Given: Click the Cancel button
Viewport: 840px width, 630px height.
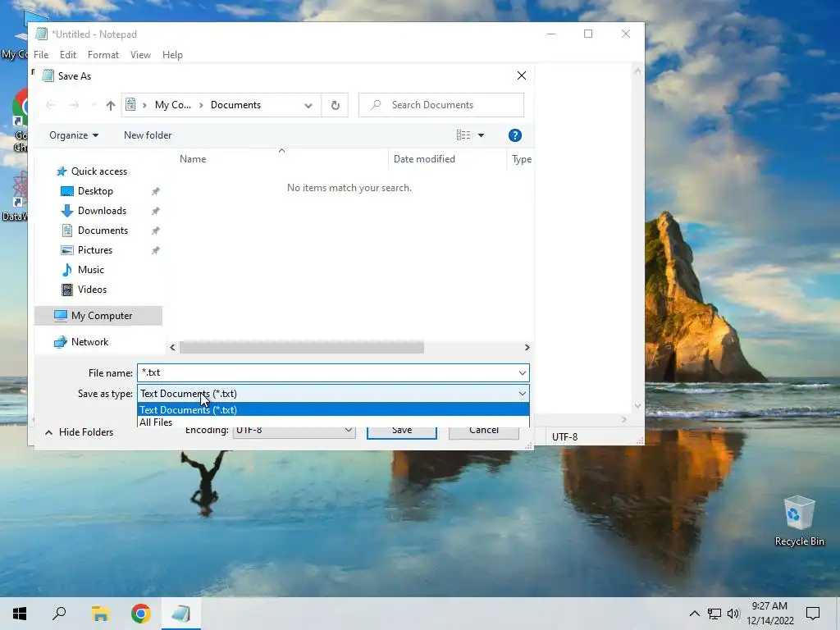Looking at the screenshot, I should coord(484,431).
